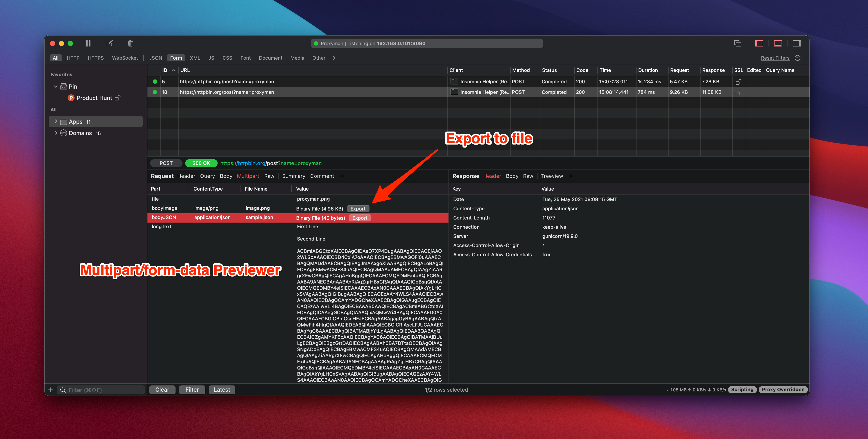
Task: Click the trash icon to clear sessions
Action: pyautogui.click(x=130, y=43)
